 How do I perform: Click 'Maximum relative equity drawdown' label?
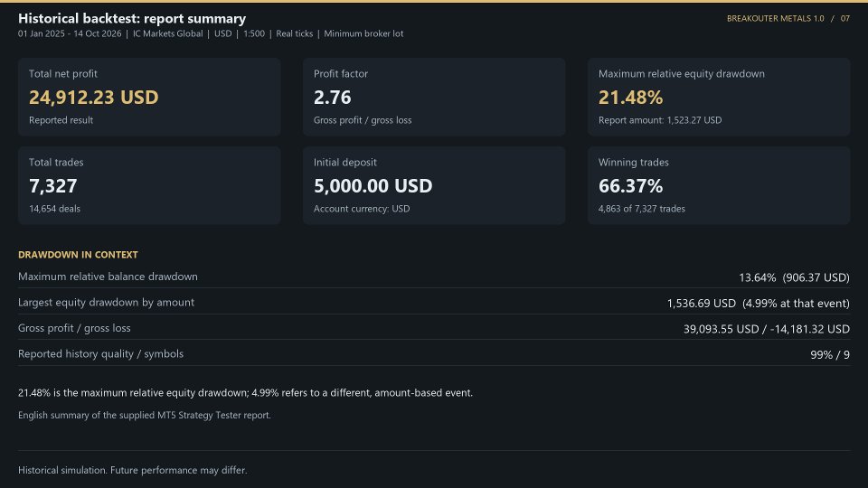(682, 73)
